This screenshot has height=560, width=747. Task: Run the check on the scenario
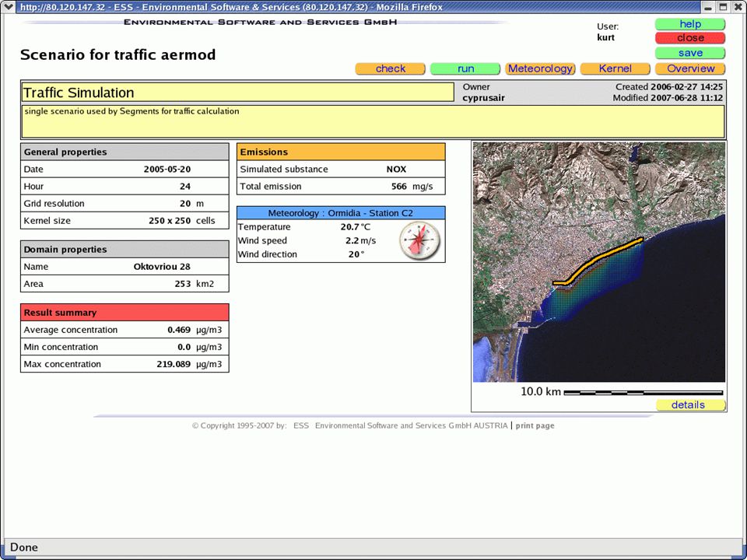[x=390, y=68]
